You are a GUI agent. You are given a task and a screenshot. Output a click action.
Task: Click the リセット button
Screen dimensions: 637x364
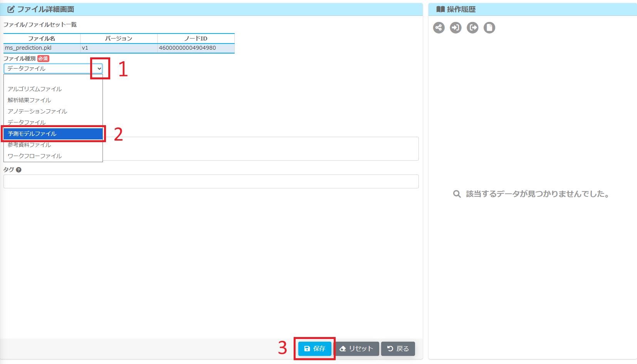[x=356, y=349]
